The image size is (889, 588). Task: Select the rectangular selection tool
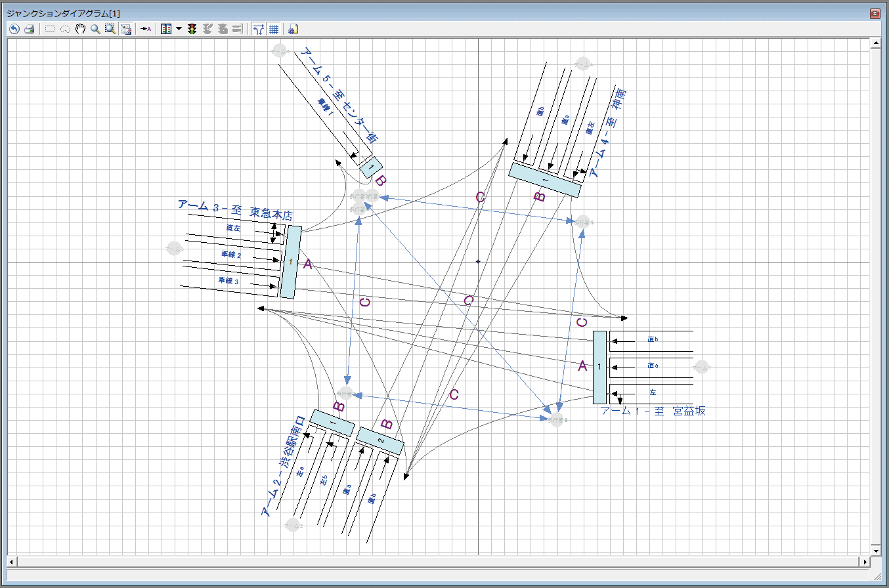click(x=50, y=29)
